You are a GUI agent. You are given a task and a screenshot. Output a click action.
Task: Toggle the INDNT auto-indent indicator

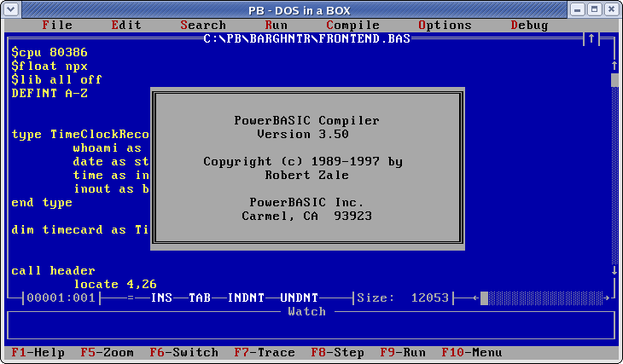(x=246, y=298)
